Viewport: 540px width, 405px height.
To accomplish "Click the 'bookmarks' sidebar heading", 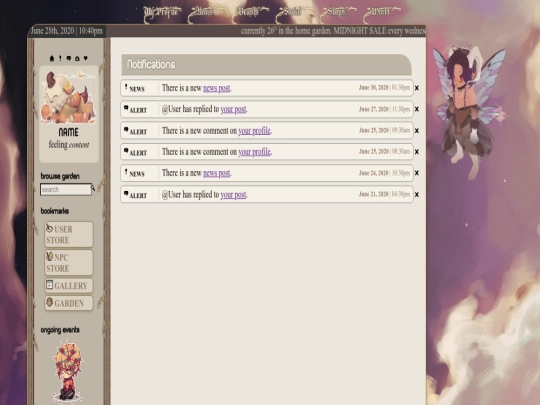I will click(x=55, y=211).
